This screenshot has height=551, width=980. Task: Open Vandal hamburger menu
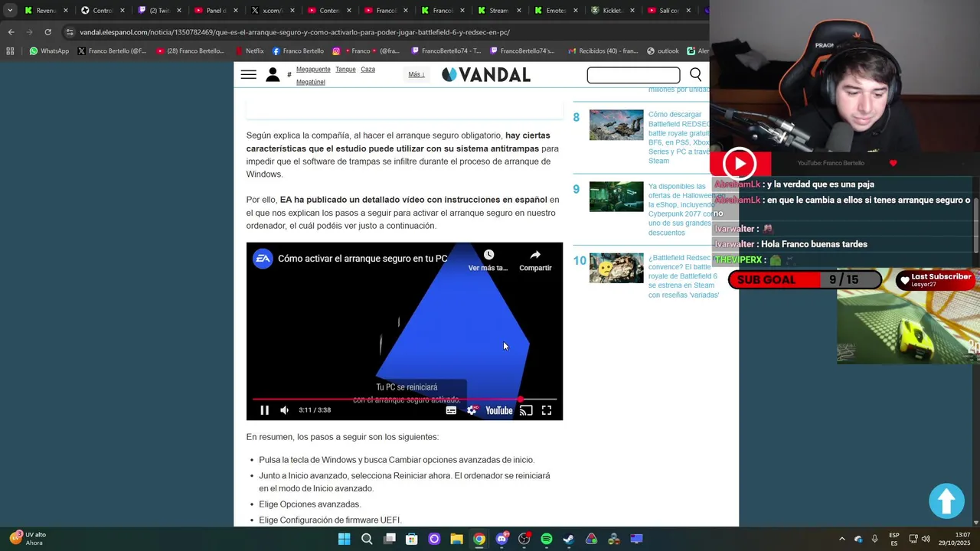pyautogui.click(x=248, y=74)
